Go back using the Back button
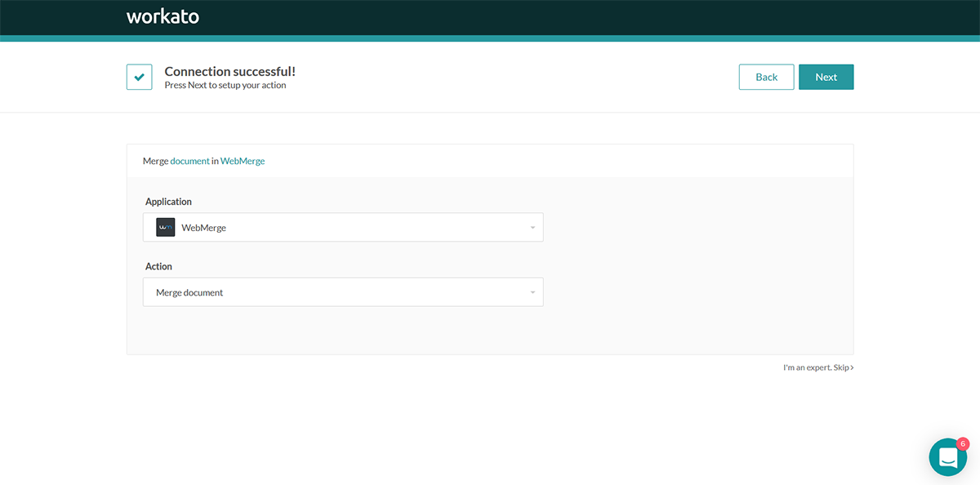Screen dimensions: 980x485 point(767,77)
